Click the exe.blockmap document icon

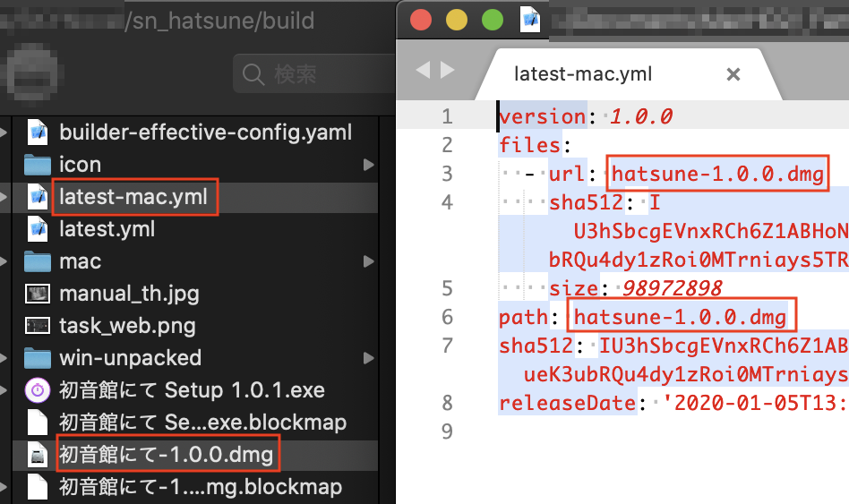tap(38, 423)
